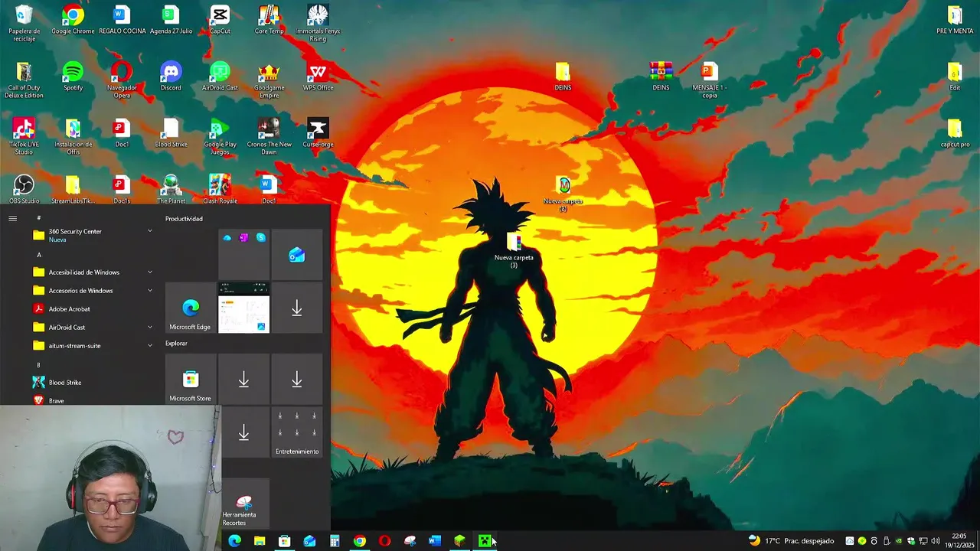Open Windows Security tray icon
Screen dimensions: 980x551
coord(911,541)
